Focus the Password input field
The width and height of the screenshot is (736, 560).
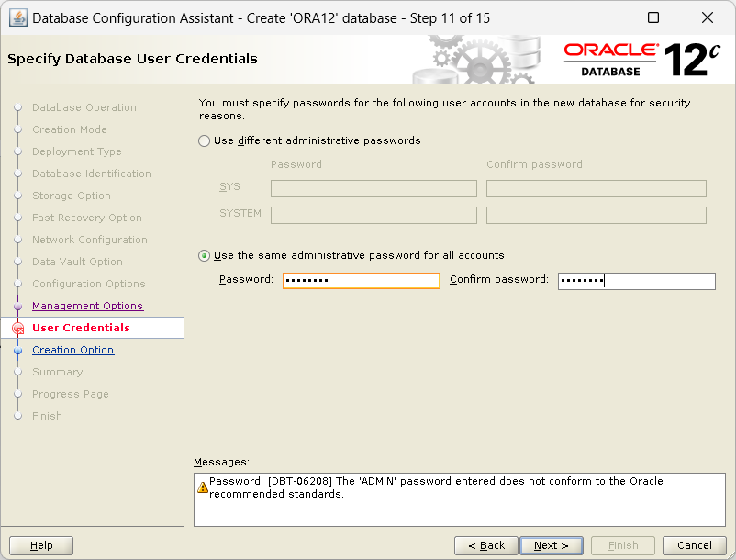tap(362, 281)
